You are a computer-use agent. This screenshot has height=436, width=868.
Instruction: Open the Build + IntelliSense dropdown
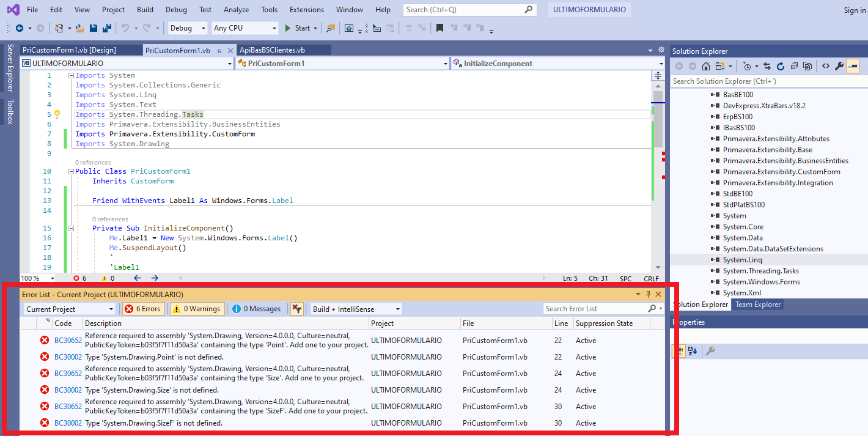356,309
